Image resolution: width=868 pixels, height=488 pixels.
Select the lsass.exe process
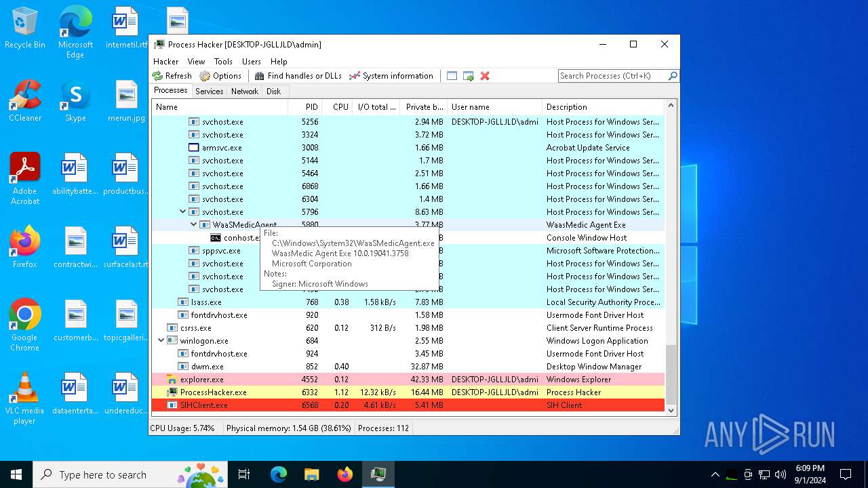coord(408,302)
